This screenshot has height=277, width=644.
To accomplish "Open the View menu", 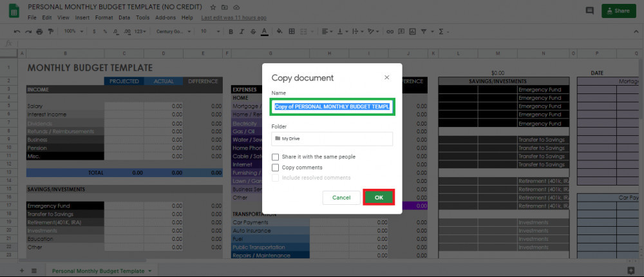I will pos(63,17).
